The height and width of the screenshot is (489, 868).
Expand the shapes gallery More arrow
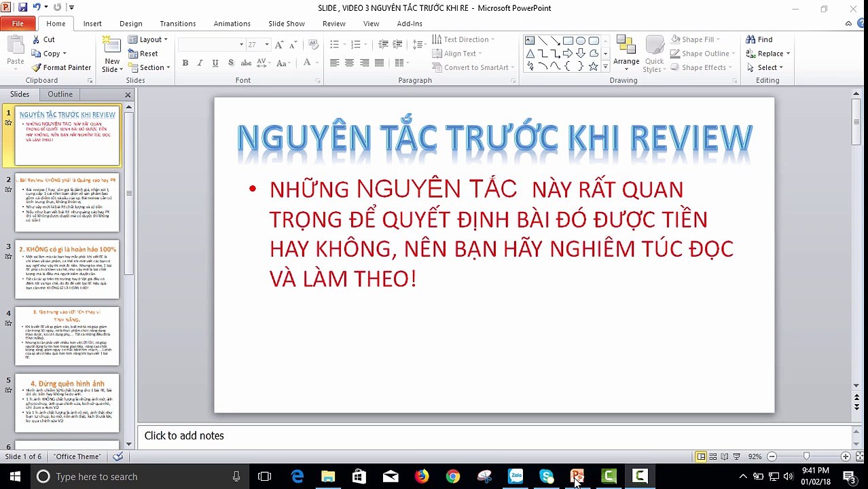(x=605, y=67)
